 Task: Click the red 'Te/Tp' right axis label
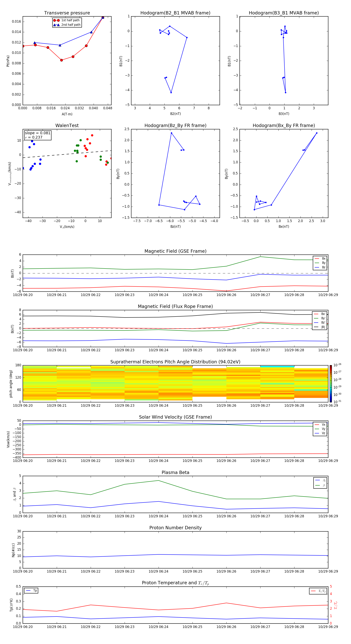point(336,605)
